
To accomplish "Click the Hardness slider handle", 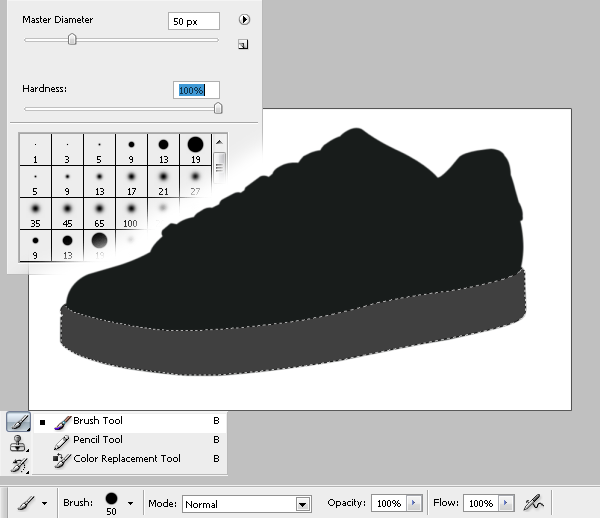I will point(218,108).
